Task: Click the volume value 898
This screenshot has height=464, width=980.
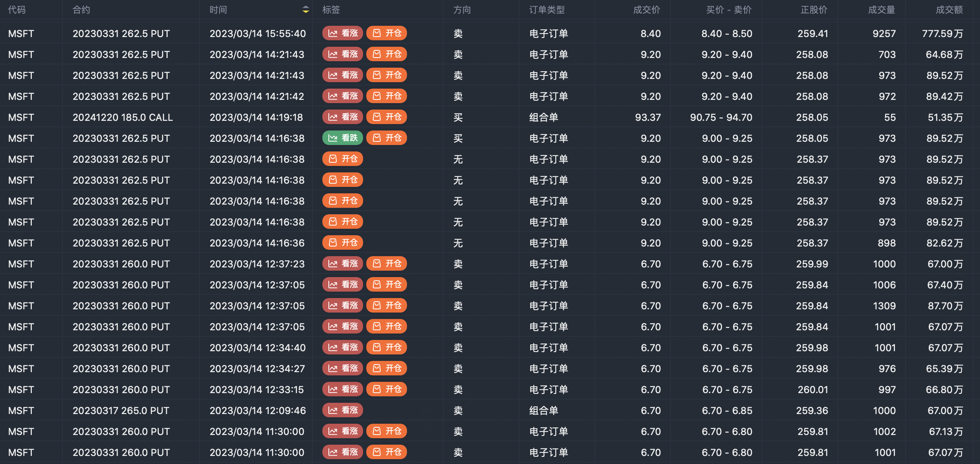Action: 887,243
